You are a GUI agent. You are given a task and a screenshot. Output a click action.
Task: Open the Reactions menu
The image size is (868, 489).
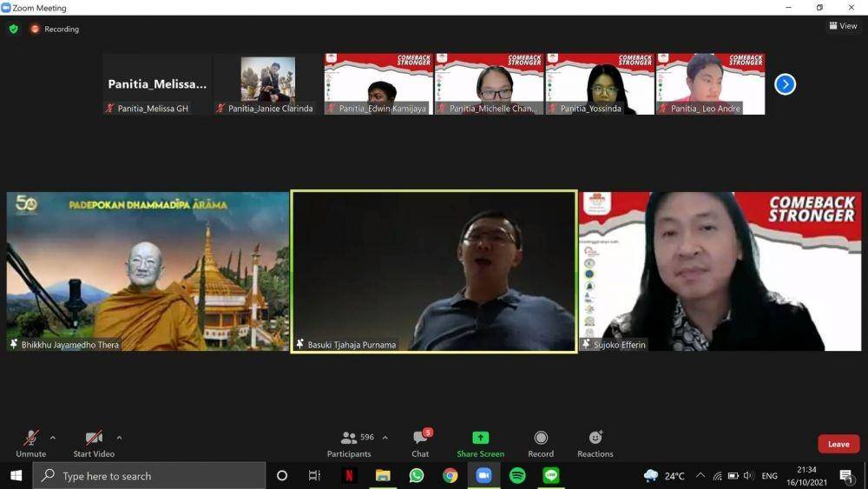[595, 444]
